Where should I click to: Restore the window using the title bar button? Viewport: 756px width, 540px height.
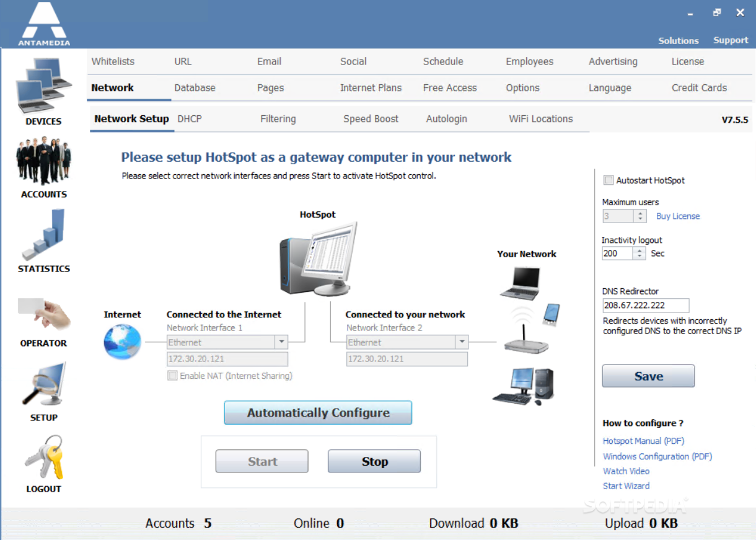[717, 12]
